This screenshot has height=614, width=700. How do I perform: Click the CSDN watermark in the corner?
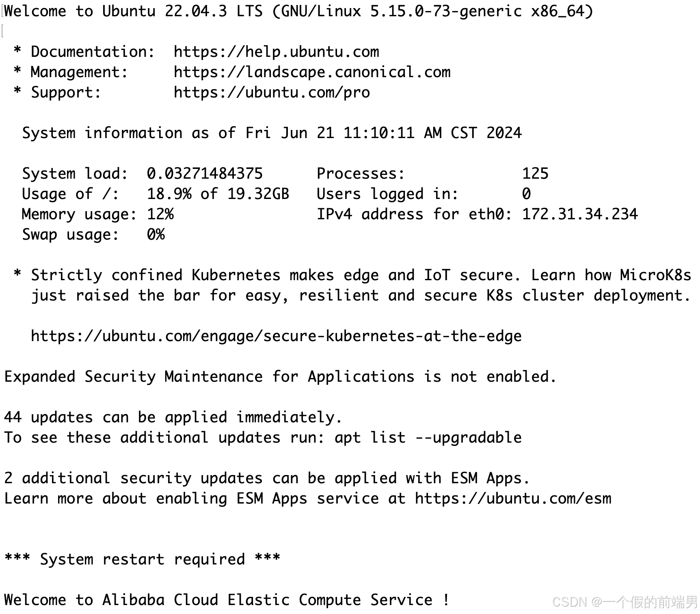click(625, 602)
